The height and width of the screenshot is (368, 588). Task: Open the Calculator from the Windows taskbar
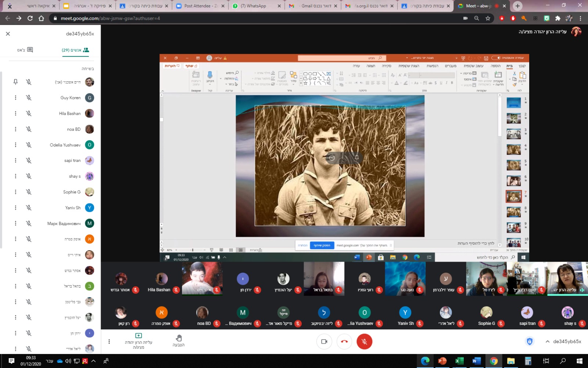click(528, 361)
